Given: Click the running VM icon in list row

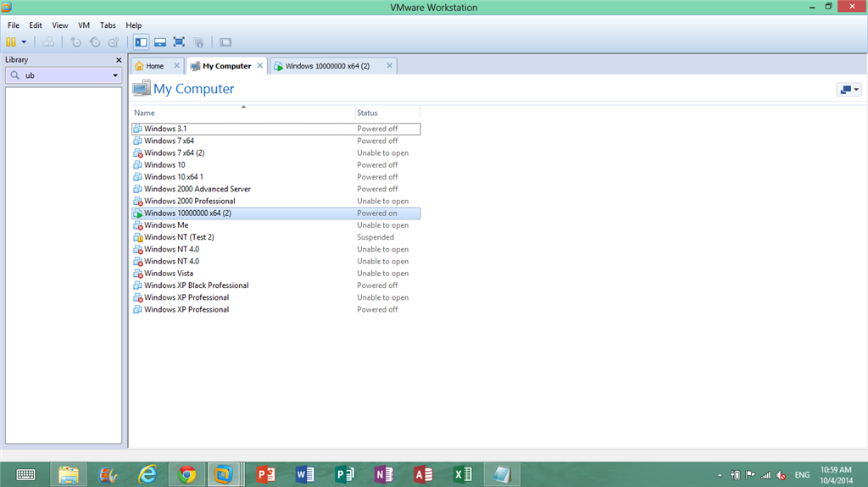Looking at the screenshot, I should 138,213.
